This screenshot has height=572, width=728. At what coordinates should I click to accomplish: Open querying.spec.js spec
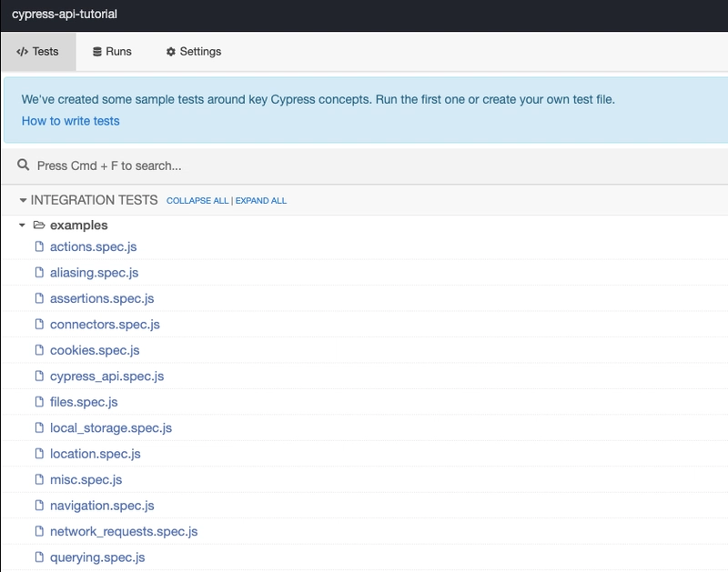pos(97,557)
